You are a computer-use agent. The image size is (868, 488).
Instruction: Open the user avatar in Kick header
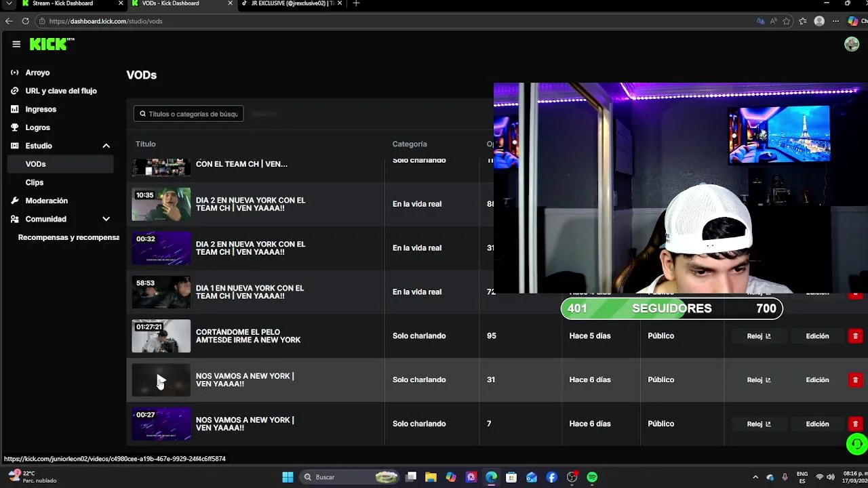coord(852,44)
